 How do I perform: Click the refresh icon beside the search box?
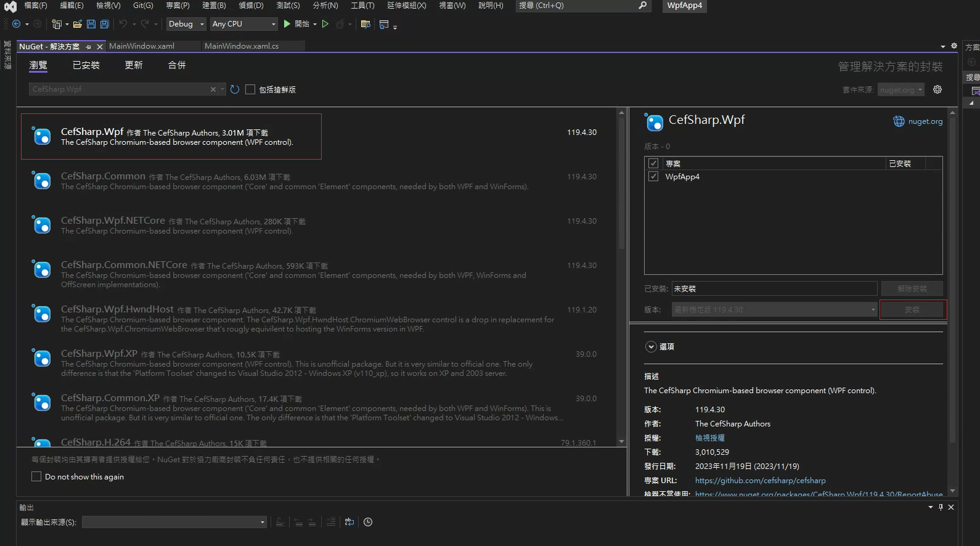click(x=235, y=89)
